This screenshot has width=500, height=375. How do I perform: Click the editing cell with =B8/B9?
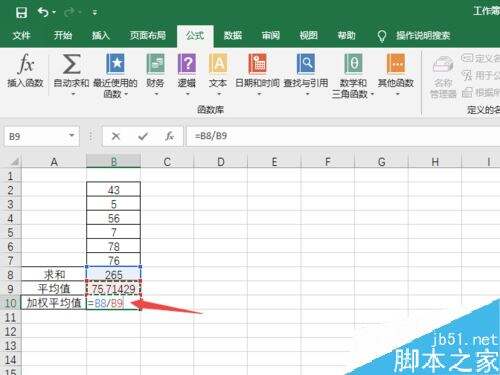pos(114,303)
